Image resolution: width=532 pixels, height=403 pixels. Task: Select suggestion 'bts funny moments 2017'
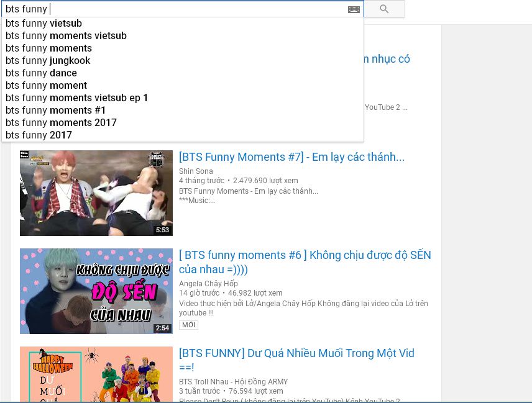[x=61, y=123]
